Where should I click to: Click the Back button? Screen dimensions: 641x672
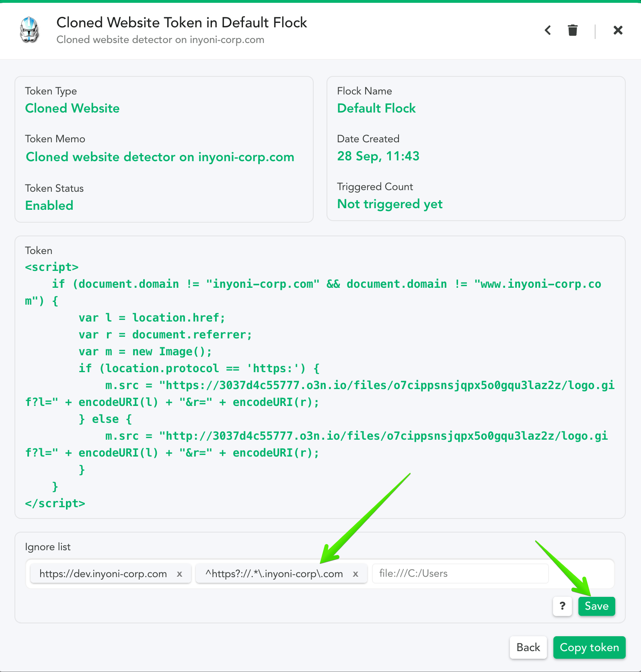pos(528,647)
